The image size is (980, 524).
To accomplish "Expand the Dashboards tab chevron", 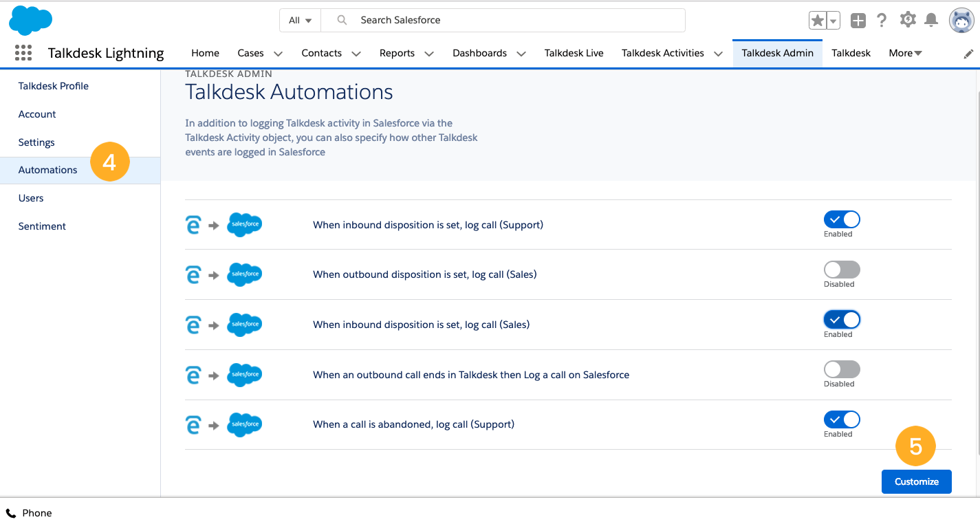I will (x=521, y=54).
